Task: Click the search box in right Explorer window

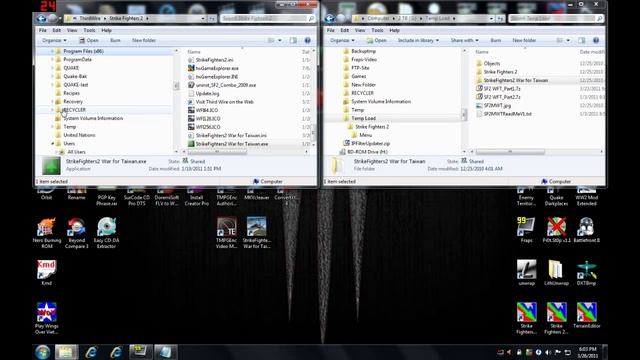Action: 556,18
